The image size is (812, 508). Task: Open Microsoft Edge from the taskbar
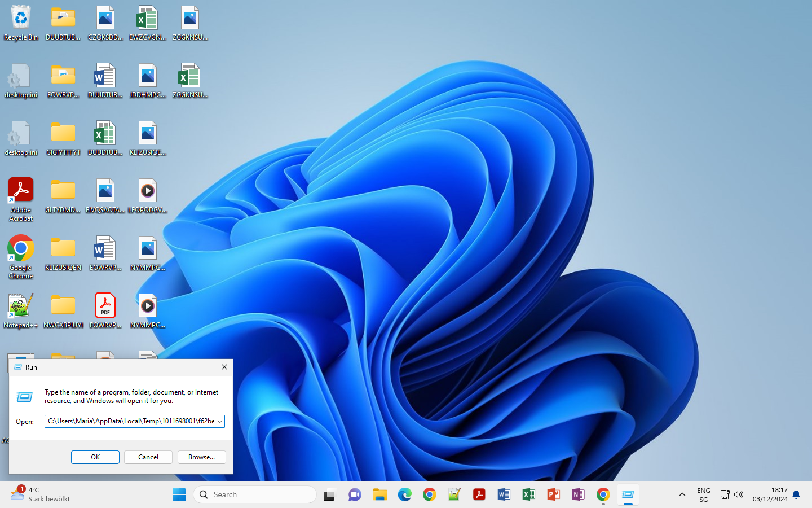(404, 495)
